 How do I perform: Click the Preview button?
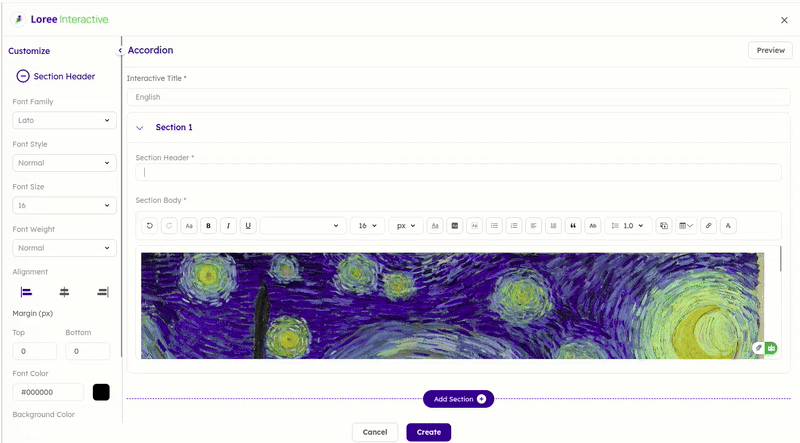pyautogui.click(x=770, y=50)
